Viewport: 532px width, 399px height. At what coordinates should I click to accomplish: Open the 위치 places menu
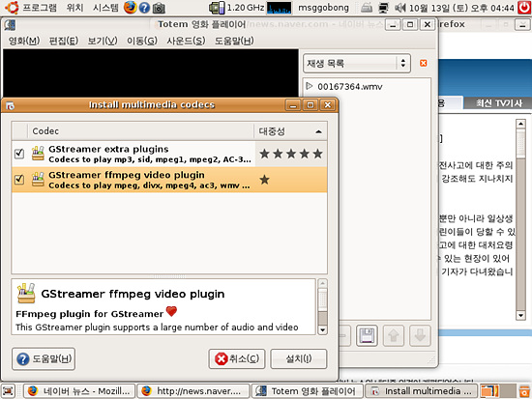pos(75,8)
